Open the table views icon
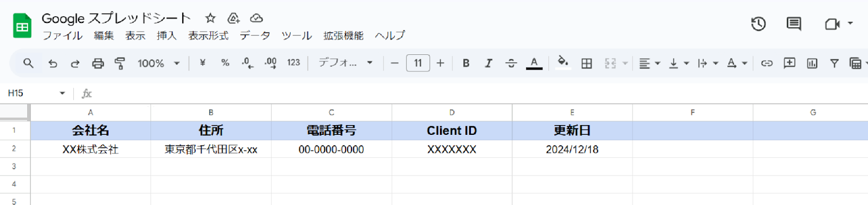 [856, 64]
